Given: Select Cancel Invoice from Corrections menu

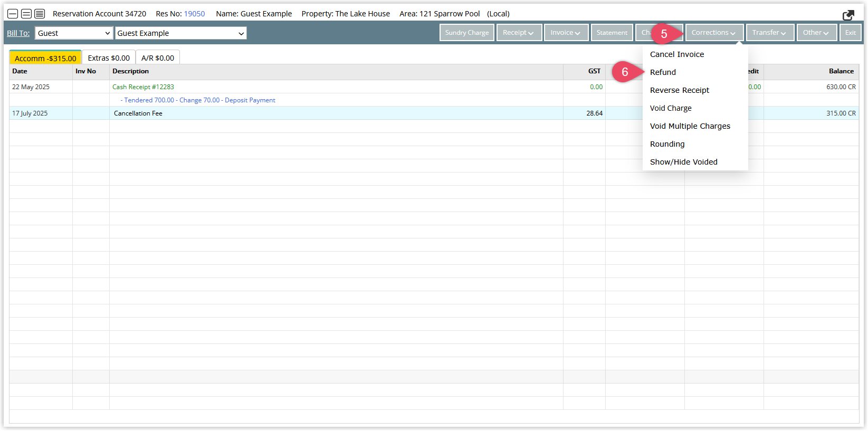Looking at the screenshot, I should pos(677,54).
